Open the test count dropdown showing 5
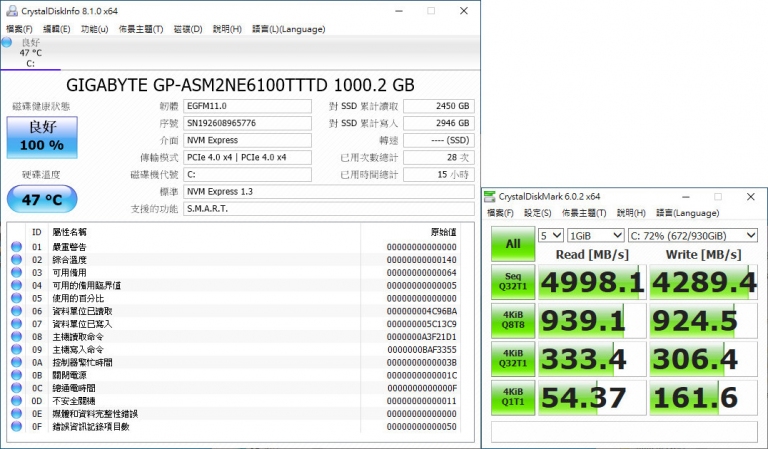The image size is (768, 449). click(551, 236)
